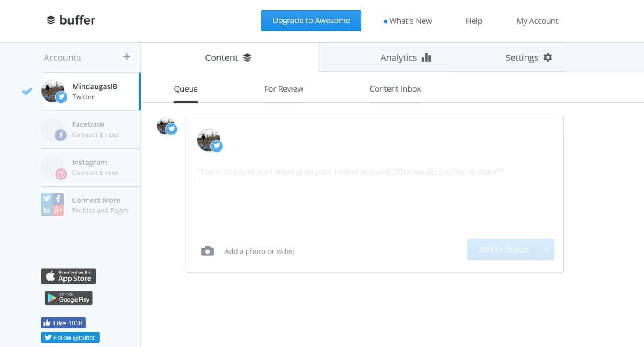Image resolution: width=644 pixels, height=347 pixels.
Task: Click the MindaugasIB Twitter avatar in sidebar
Action: pyautogui.click(x=53, y=92)
